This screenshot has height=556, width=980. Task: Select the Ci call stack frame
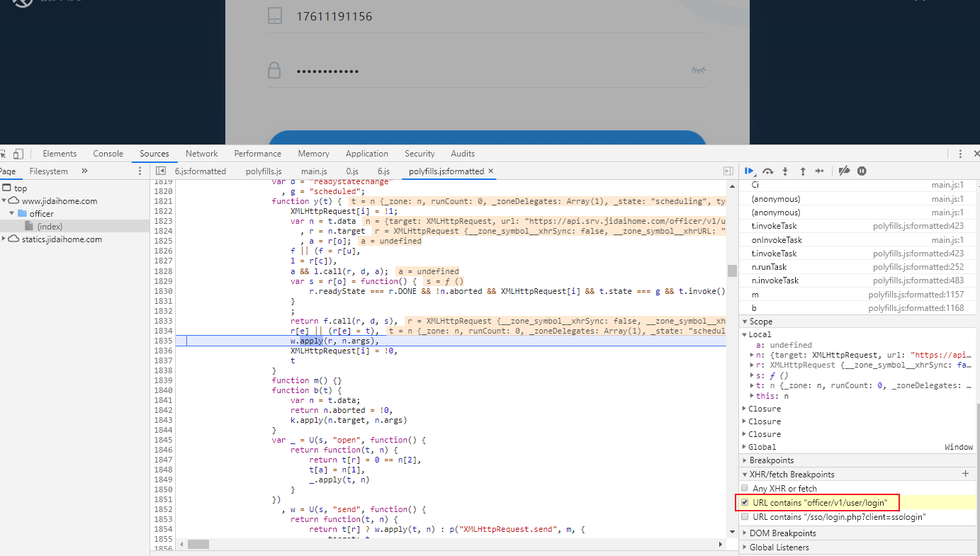857,184
